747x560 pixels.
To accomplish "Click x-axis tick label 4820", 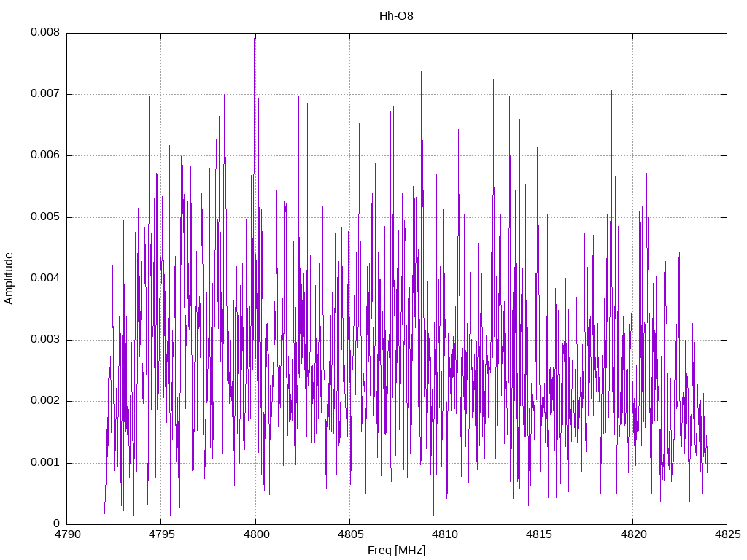I will [633, 534].
